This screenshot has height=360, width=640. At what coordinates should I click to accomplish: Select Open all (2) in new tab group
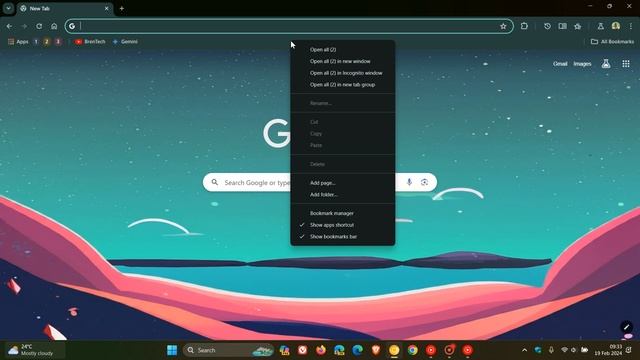(342, 84)
